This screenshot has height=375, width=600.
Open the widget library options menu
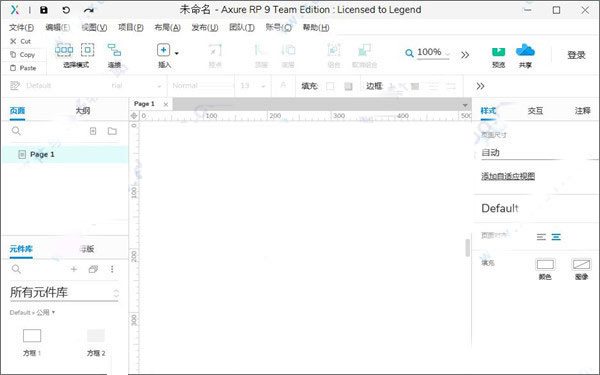pos(112,269)
